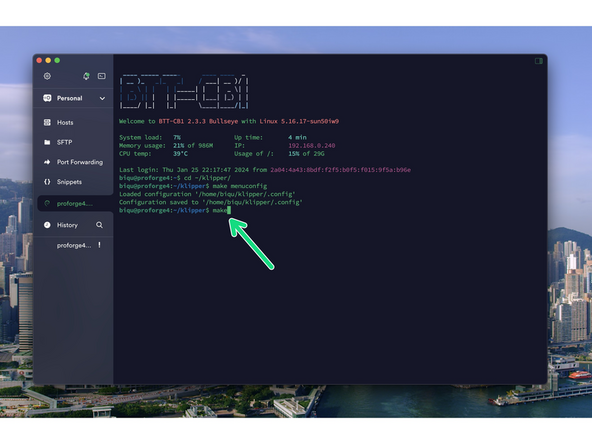
Task: Select the active proforge4 terminal tab
Action: [74, 204]
